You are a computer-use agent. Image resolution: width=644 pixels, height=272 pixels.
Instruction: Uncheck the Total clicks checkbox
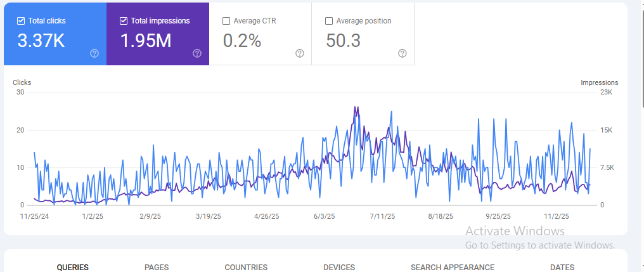tap(21, 21)
